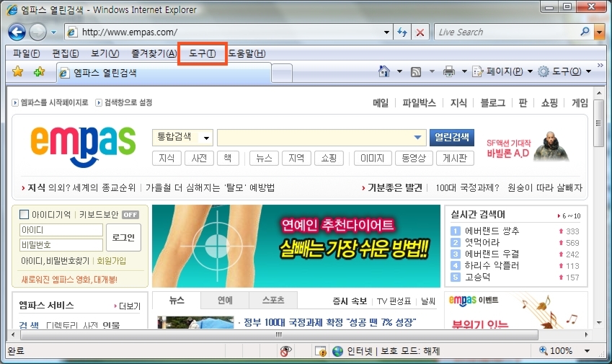612x364 pixels.
Task: Open recent pages dropdown beside Forward arrow
Action: pyautogui.click(x=54, y=32)
